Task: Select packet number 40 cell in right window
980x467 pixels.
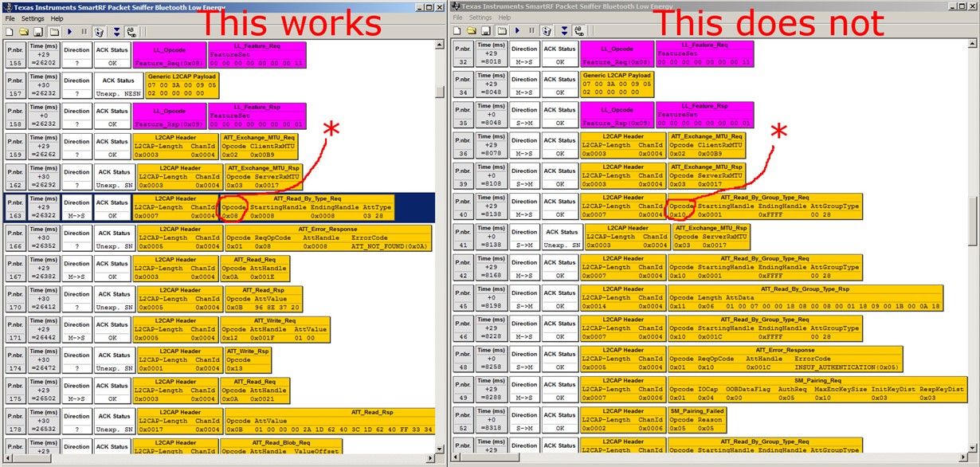Action: point(463,208)
